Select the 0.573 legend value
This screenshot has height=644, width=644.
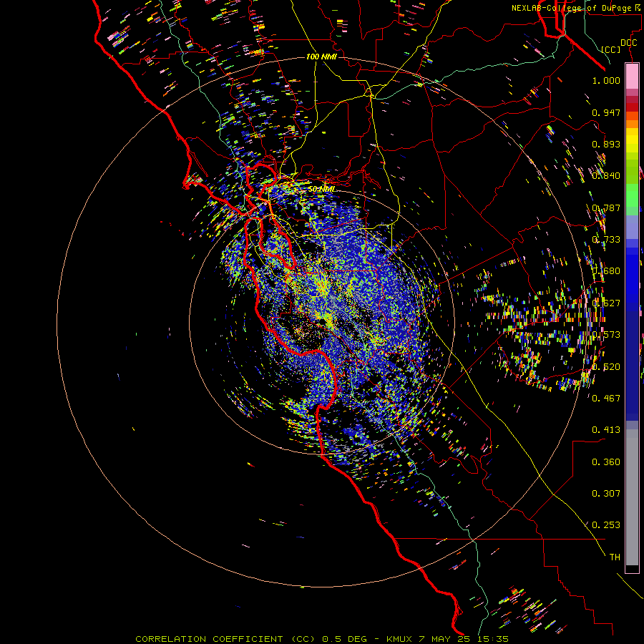coord(606,335)
